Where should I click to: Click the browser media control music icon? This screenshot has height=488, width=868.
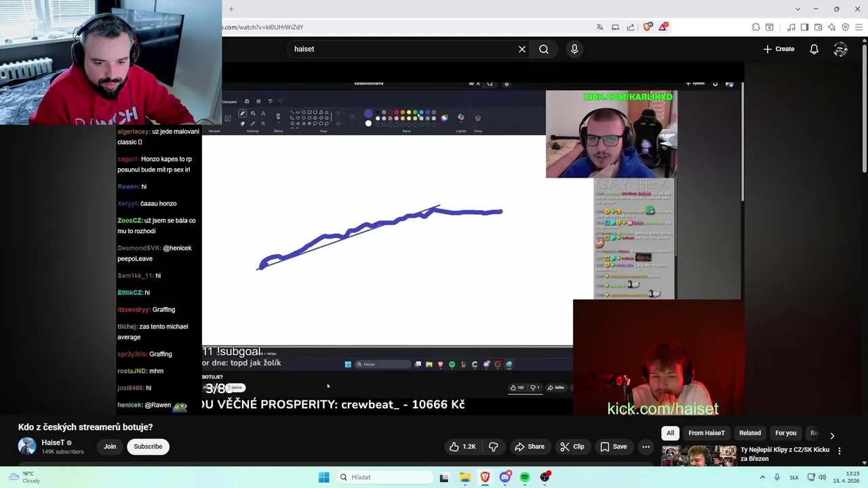click(791, 27)
